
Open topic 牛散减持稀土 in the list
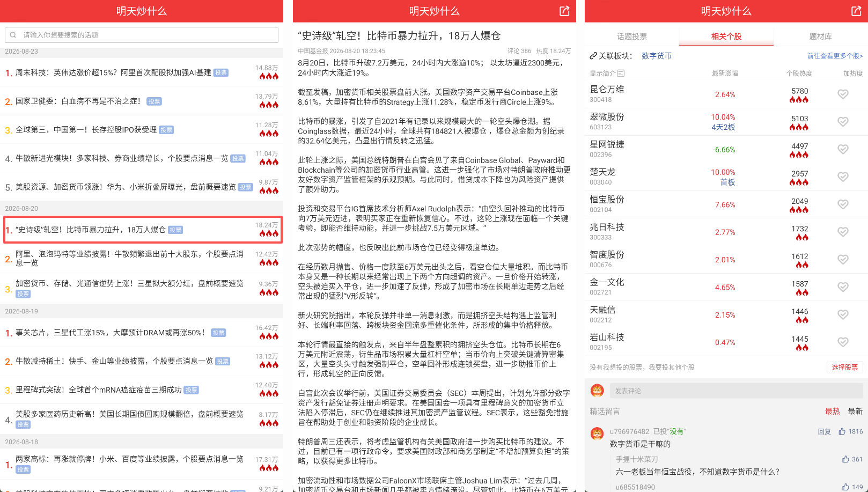coord(142,361)
